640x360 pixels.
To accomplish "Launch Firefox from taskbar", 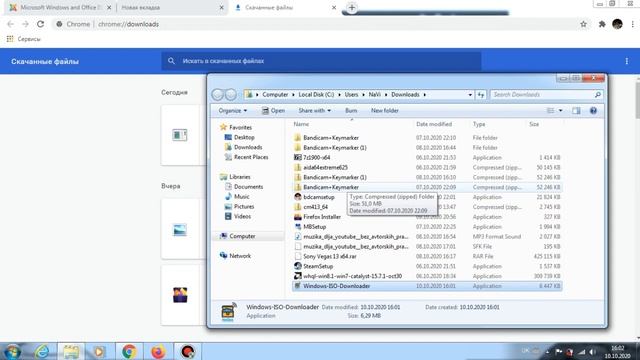I will point(158,351).
